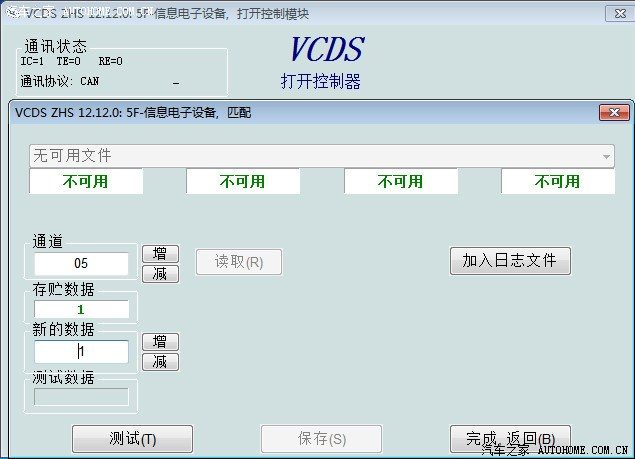Click the 加入日志文件 button
This screenshot has width=635, height=459.
(x=510, y=261)
